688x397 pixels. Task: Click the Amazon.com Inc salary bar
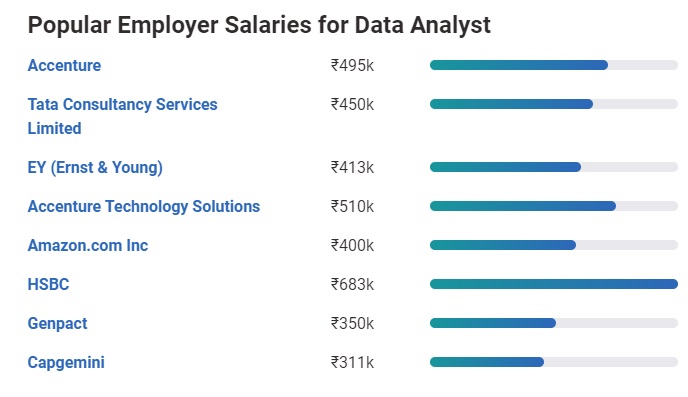(x=554, y=245)
